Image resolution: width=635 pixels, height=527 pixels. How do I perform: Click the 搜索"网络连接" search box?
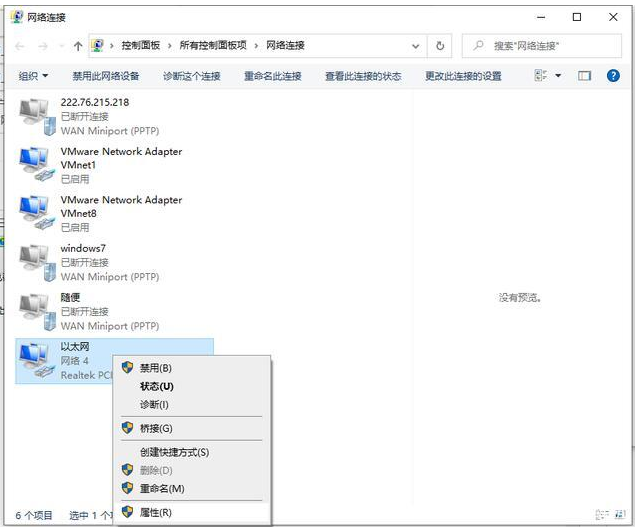(548, 46)
